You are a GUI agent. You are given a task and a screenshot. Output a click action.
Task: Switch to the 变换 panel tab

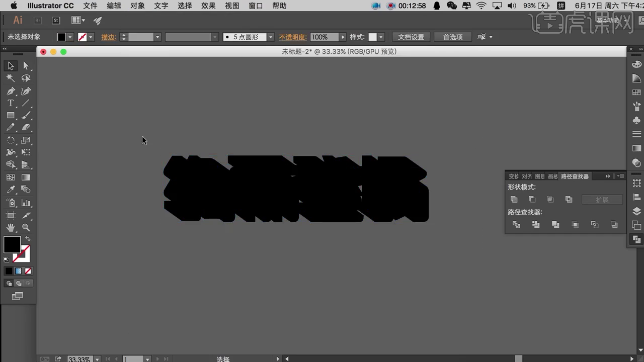point(513,176)
